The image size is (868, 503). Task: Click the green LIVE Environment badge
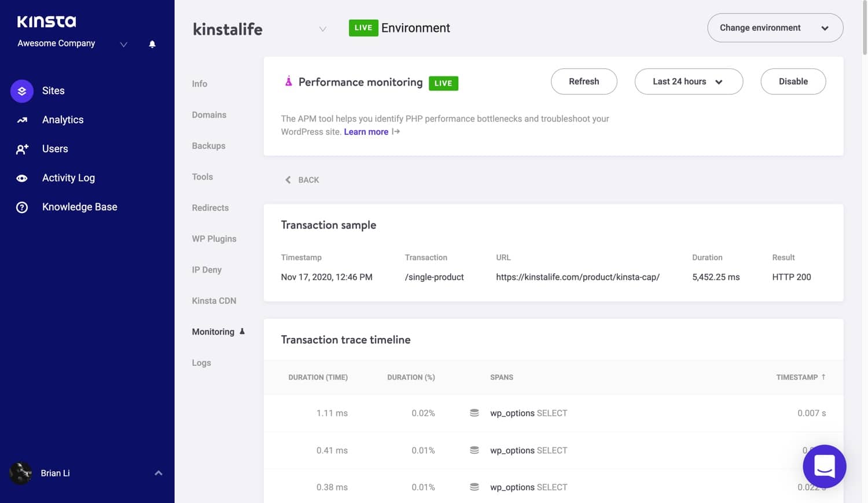[x=363, y=28]
